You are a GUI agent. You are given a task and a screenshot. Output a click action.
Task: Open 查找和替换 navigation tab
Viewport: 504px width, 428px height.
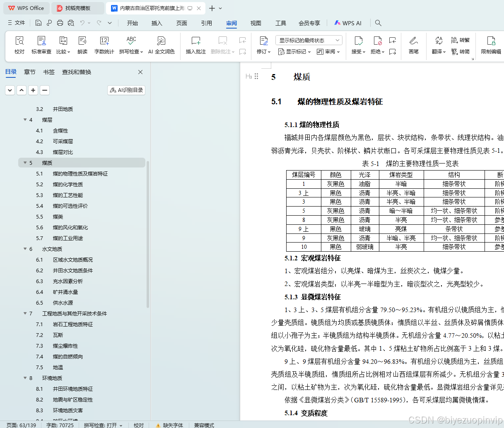[x=77, y=72]
